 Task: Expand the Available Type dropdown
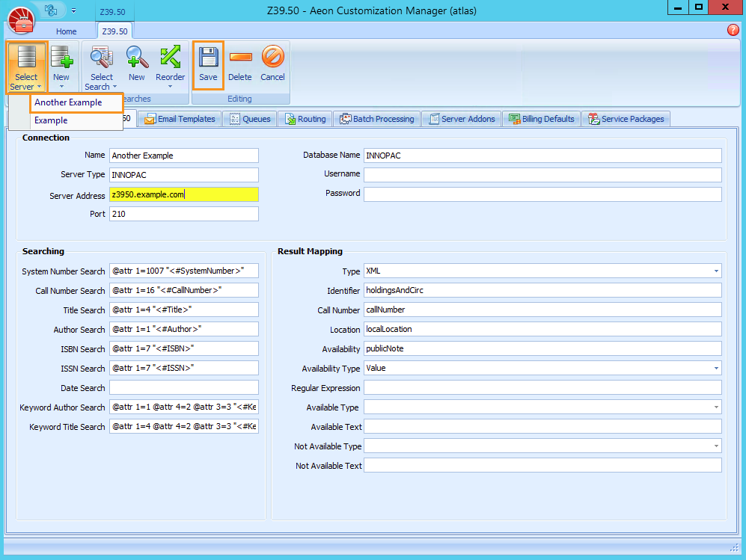pyautogui.click(x=715, y=407)
